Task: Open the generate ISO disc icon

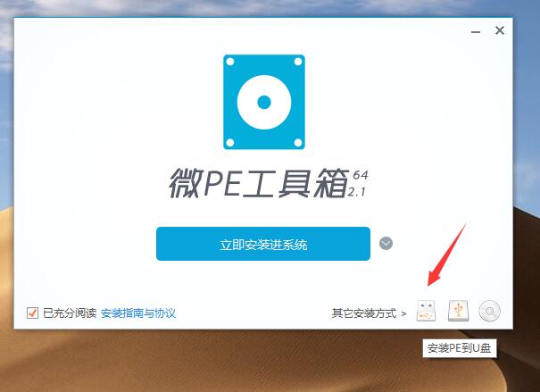Action: click(x=489, y=311)
